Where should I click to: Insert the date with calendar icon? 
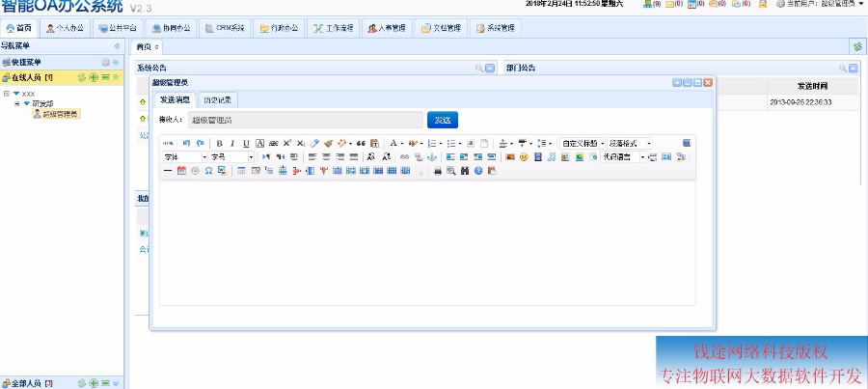click(x=181, y=171)
